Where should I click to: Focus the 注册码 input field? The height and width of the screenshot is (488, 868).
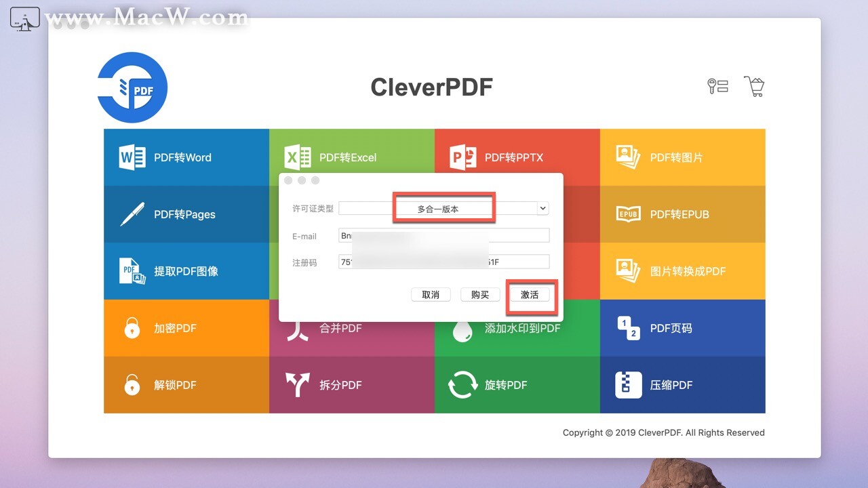(443, 262)
